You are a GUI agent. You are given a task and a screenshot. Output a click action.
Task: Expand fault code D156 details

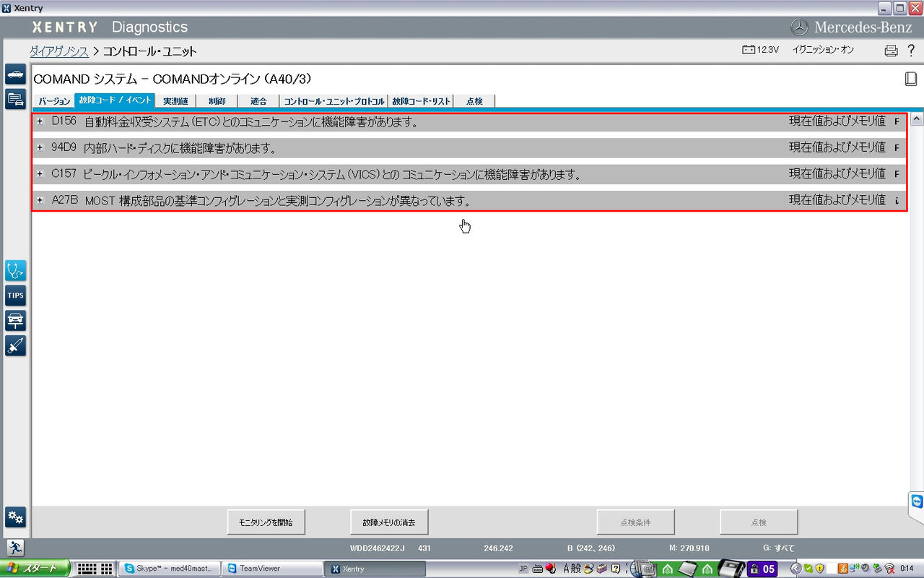coord(40,121)
